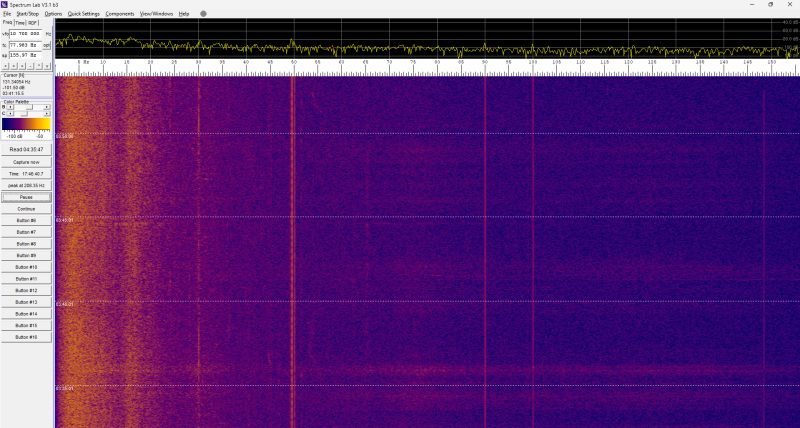Click the B slider left arrow
The width and height of the screenshot is (800, 428).
pos(10,107)
